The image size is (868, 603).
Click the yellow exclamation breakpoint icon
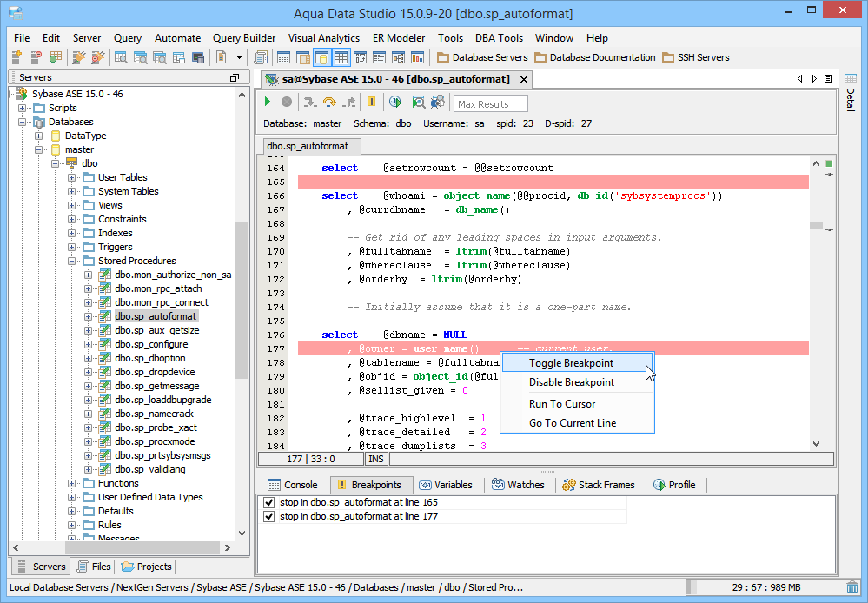pos(372,103)
